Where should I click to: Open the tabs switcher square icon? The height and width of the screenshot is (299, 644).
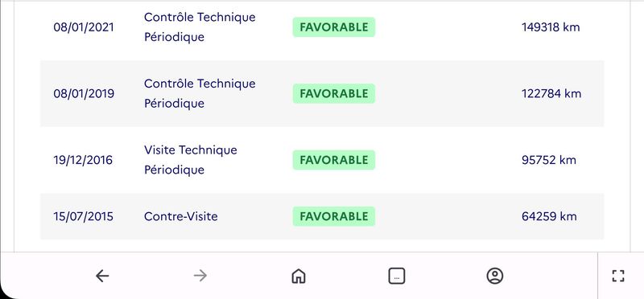396,276
